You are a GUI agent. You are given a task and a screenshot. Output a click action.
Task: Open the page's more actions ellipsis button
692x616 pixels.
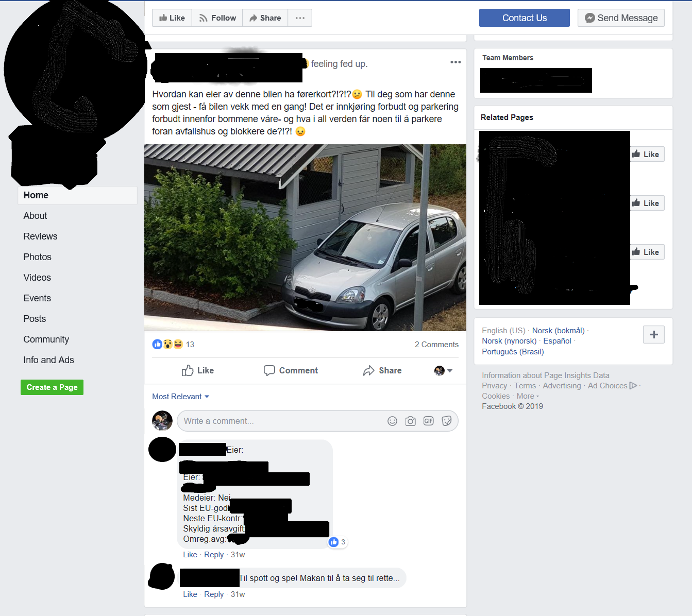click(x=300, y=18)
